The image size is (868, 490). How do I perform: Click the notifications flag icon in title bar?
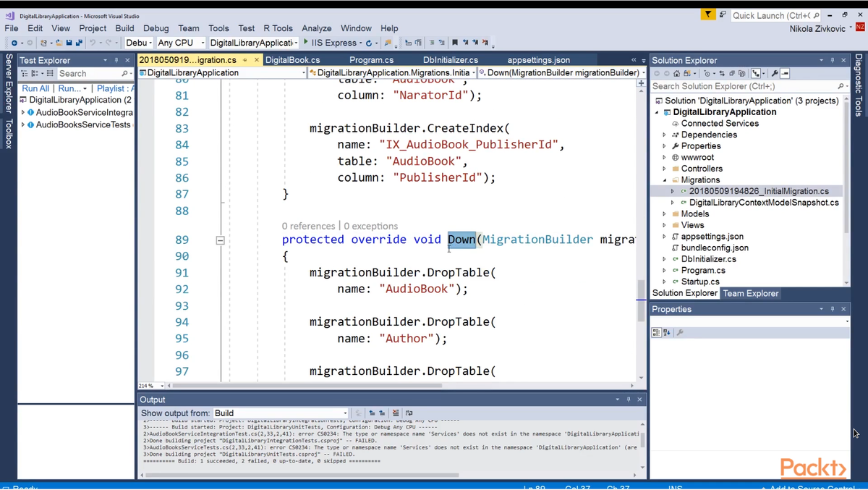pos(708,14)
